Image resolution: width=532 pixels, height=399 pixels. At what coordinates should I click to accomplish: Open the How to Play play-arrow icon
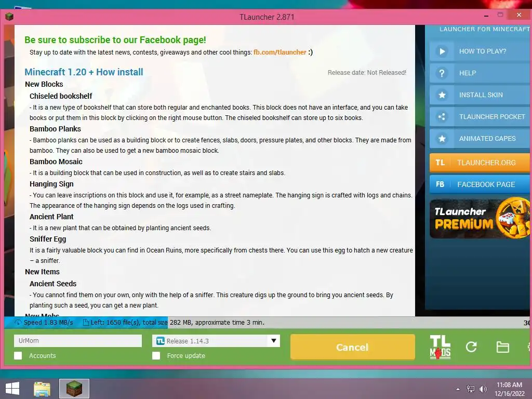click(x=442, y=51)
